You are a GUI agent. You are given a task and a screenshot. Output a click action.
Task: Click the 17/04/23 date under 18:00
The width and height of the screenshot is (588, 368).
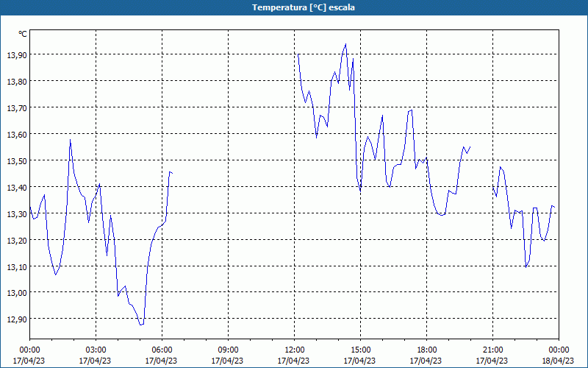426,361
